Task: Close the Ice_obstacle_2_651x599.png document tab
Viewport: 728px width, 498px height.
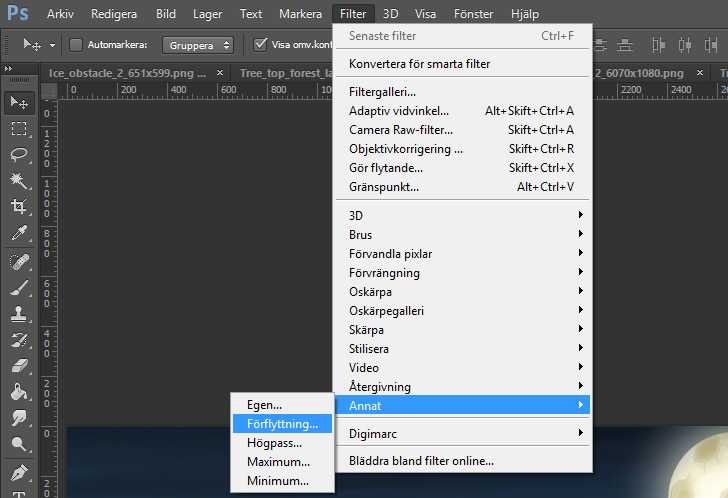Action: pos(219,73)
